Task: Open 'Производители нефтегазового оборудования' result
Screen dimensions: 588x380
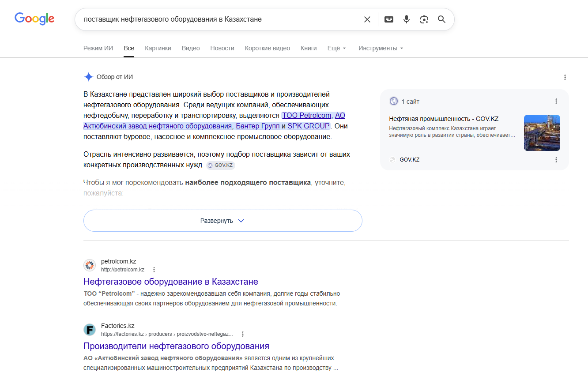Action: [x=176, y=346]
